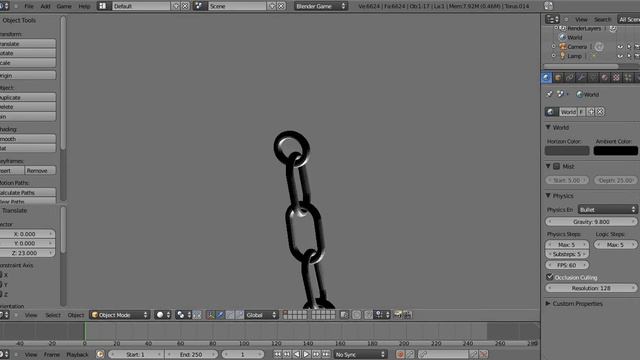The width and height of the screenshot is (640, 360).
Task: Toggle Camera visibility eye in outliner
Action: click(620, 47)
